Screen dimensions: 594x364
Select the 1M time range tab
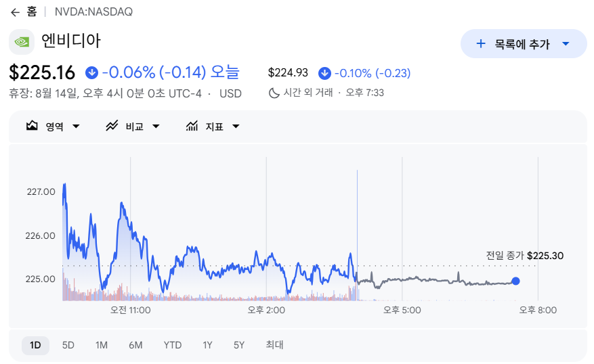tap(102, 345)
